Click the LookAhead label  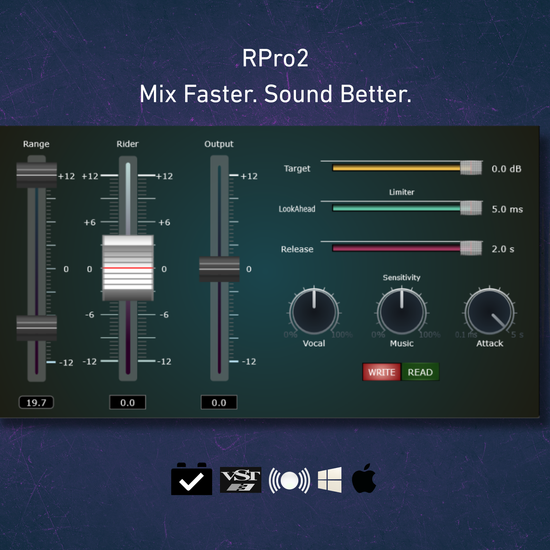[x=297, y=209]
